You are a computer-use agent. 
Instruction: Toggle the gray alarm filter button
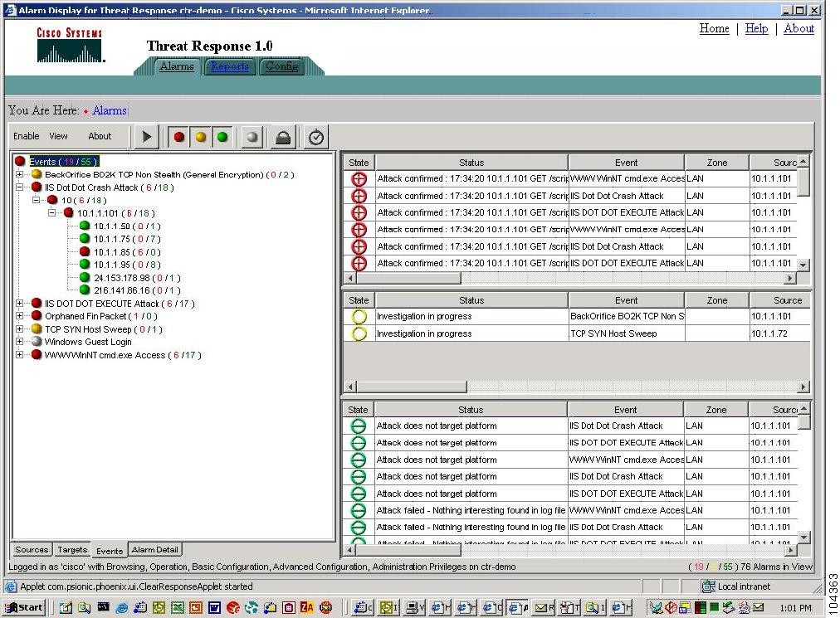coord(252,137)
